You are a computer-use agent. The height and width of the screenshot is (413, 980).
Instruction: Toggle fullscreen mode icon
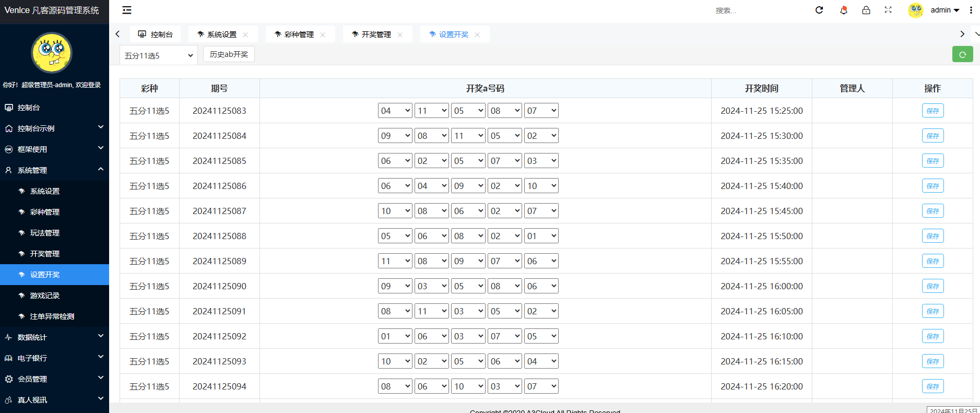888,10
